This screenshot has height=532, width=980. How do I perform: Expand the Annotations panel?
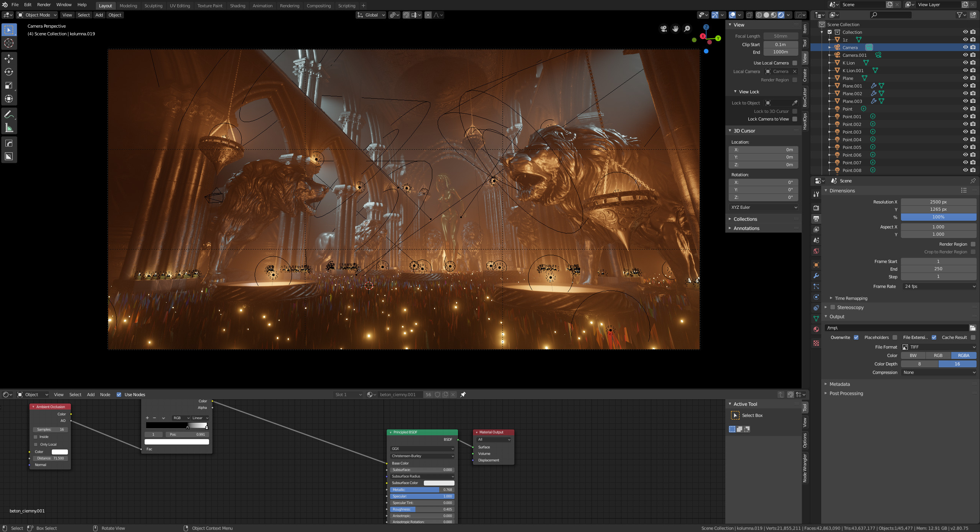point(746,228)
